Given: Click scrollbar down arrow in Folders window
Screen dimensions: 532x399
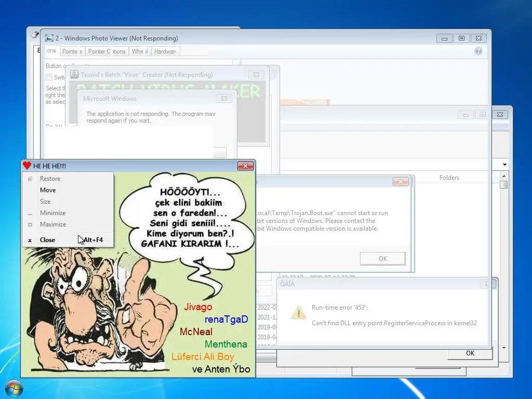Looking at the screenshot, I should coord(504,348).
